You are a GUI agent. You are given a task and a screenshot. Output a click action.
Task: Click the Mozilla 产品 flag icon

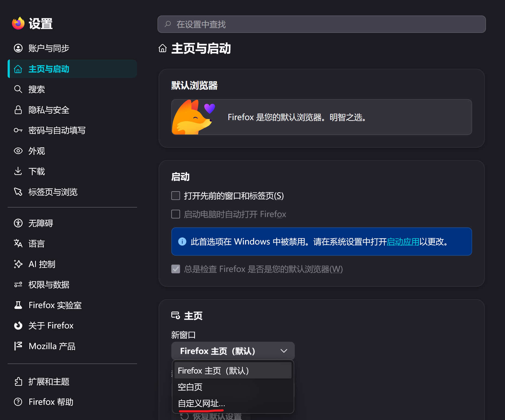(x=18, y=346)
